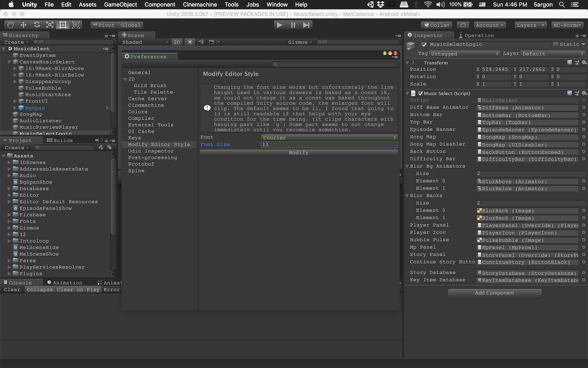Toggle Pivot handle position button

pos(103,25)
